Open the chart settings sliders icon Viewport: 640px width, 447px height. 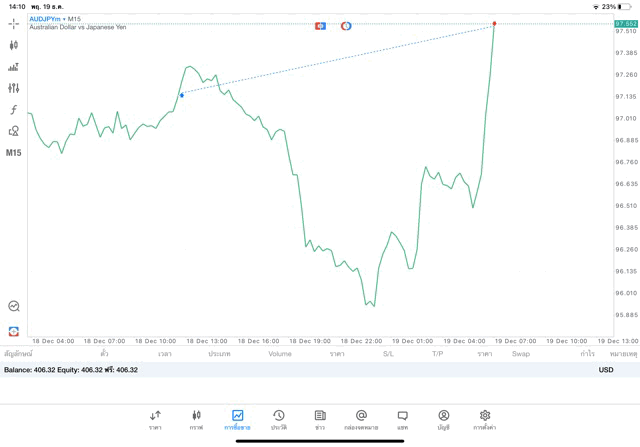point(14,88)
